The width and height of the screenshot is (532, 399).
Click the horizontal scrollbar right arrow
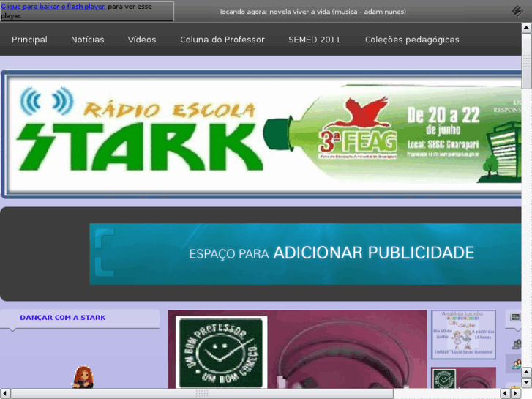pyautogui.click(x=516, y=394)
